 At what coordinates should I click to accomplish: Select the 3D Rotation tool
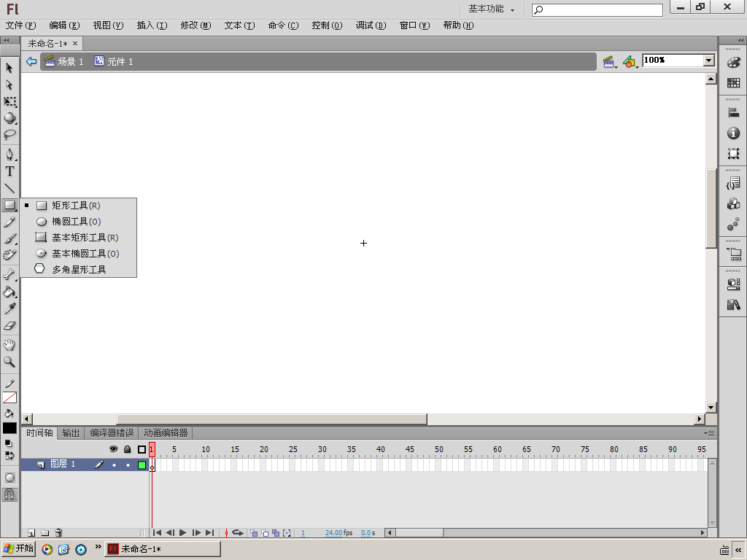pos(9,118)
